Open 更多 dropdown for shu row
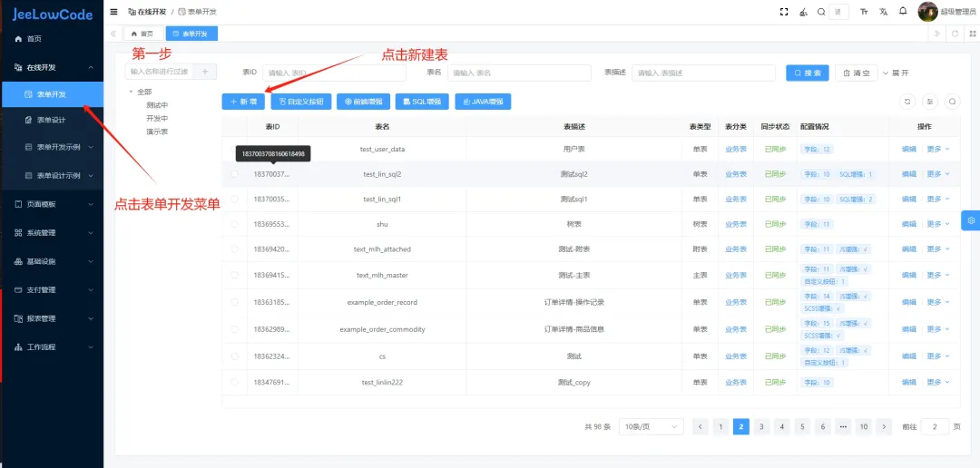The height and width of the screenshot is (468, 980). (937, 224)
